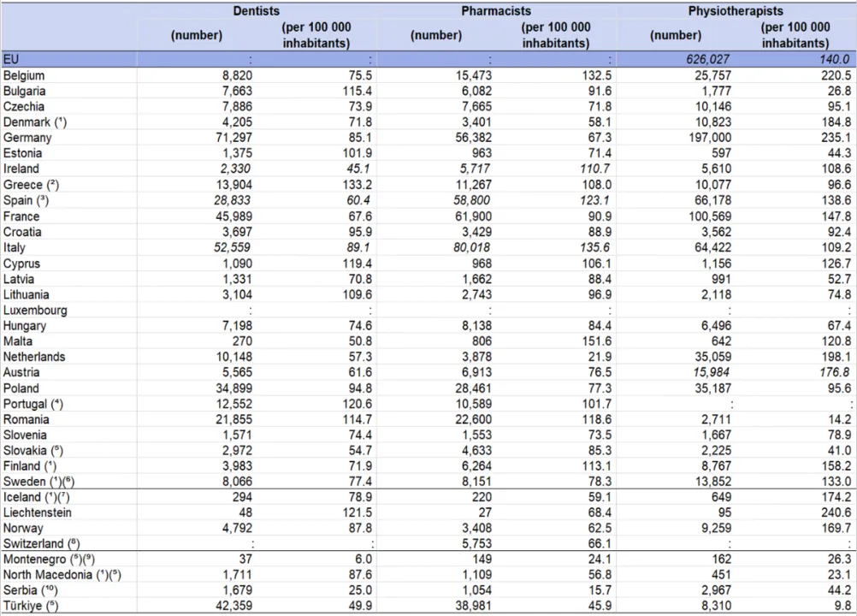Image resolution: width=857 pixels, height=616 pixels.
Task: Click Liechtenstein's physiotherapist rate 240.6
Action: coord(813,512)
